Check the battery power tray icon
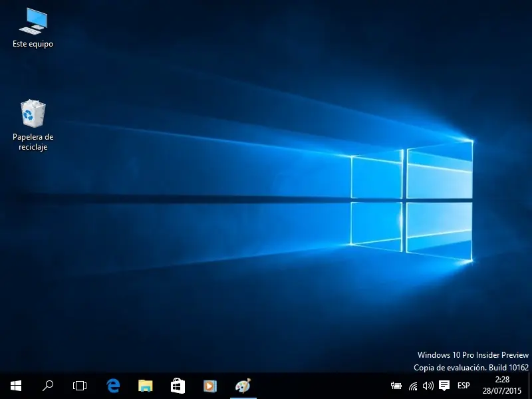532x399 pixels. click(x=396, y=386)
